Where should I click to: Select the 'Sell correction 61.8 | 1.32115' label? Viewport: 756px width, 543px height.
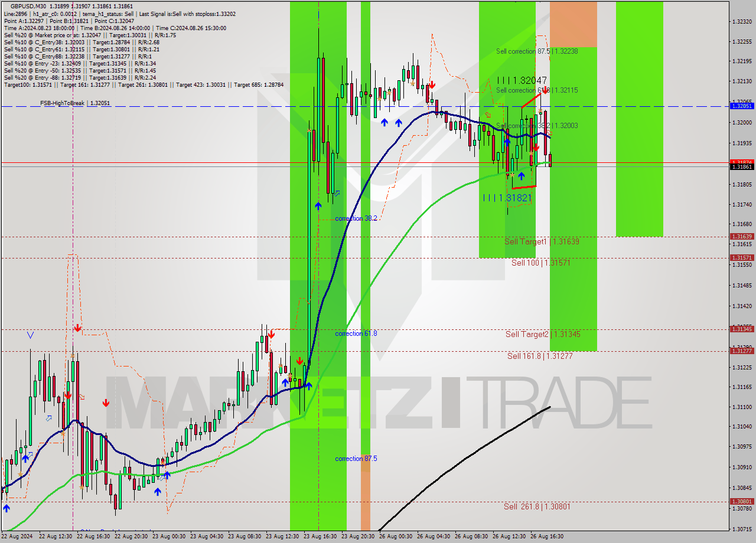coord(537,90)
